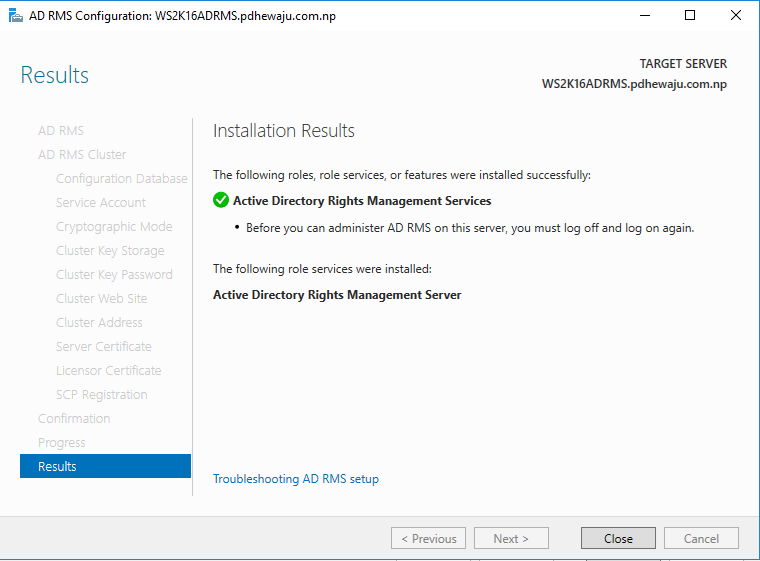Select Cluster Address step
The height and width of the screenshot is (561, 760).
(99, 322)
